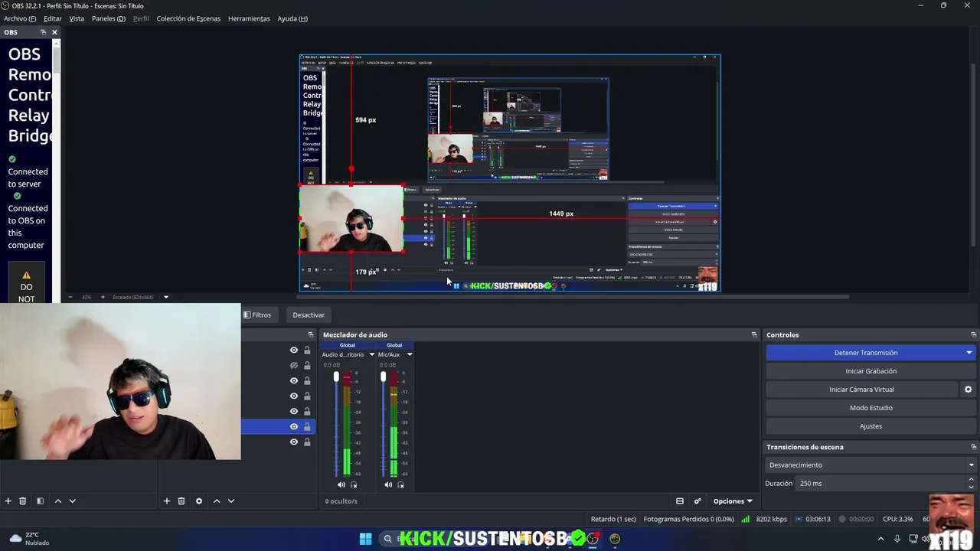Move the selected source up
The image size is (980, 551).
pyautogui.click(x=217, y=501)
